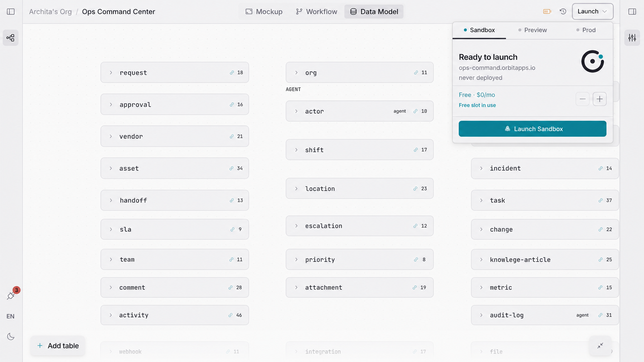The image size is (644, 362).
Task: Decrease slot count with minus button
Action: [582, 99]
